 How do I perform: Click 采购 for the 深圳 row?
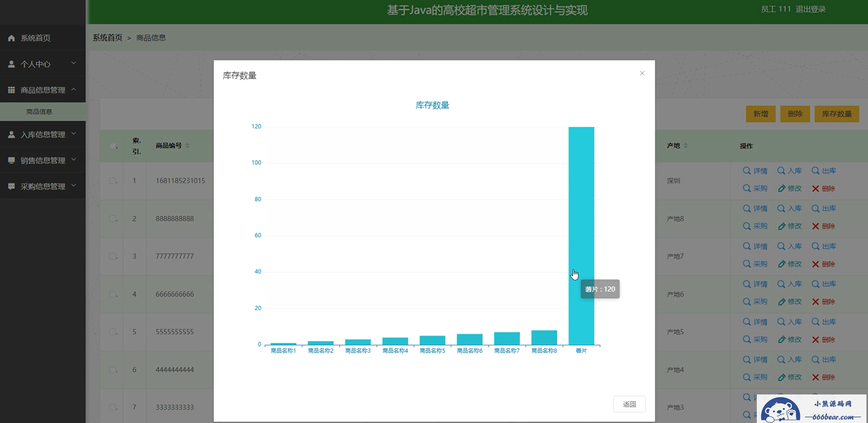tap(755, 188)
